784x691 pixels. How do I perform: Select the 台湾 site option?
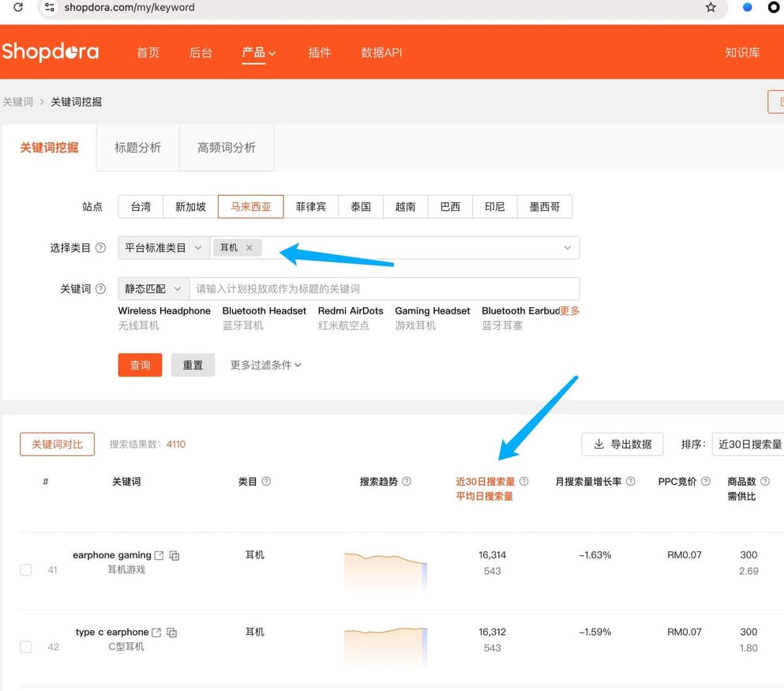[x=141, y=207]
